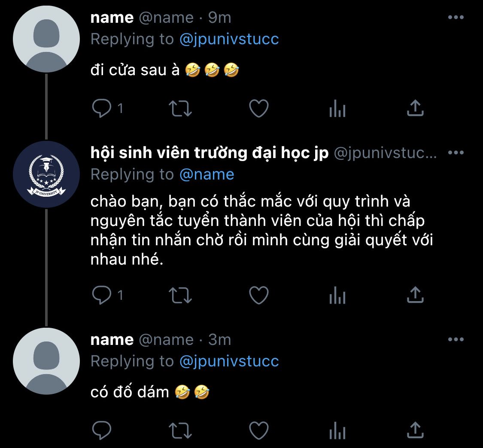
Task: Share the hội sinh viên tweet
Action: coord(415,295)
